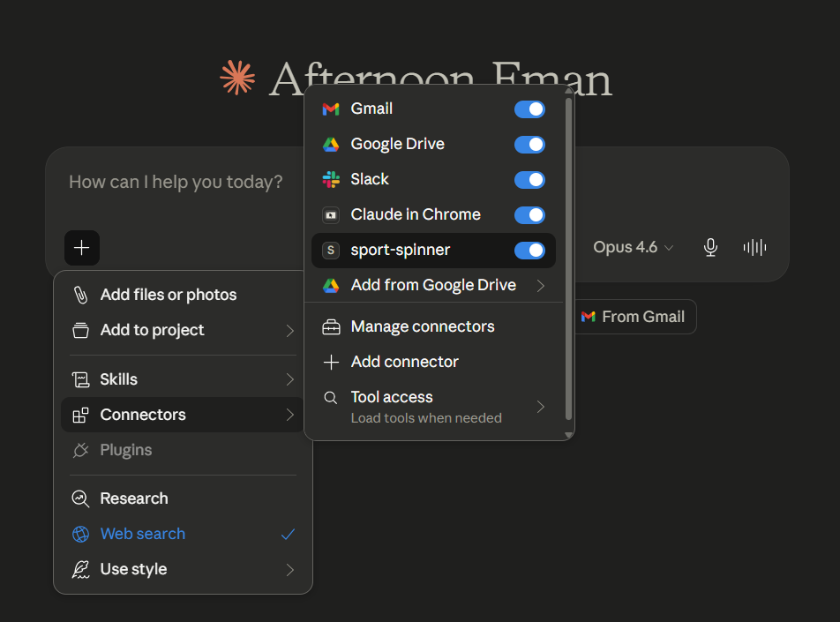Click the Gmail icon in From Gmail chip
Viewport: 840px width, 622px height.
(x=589, y=317)
